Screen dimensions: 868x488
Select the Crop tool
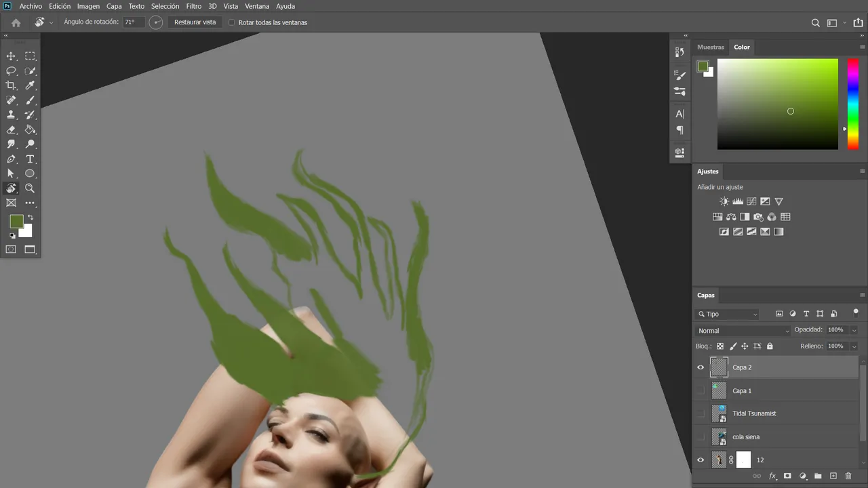click(x=11, y=85)
